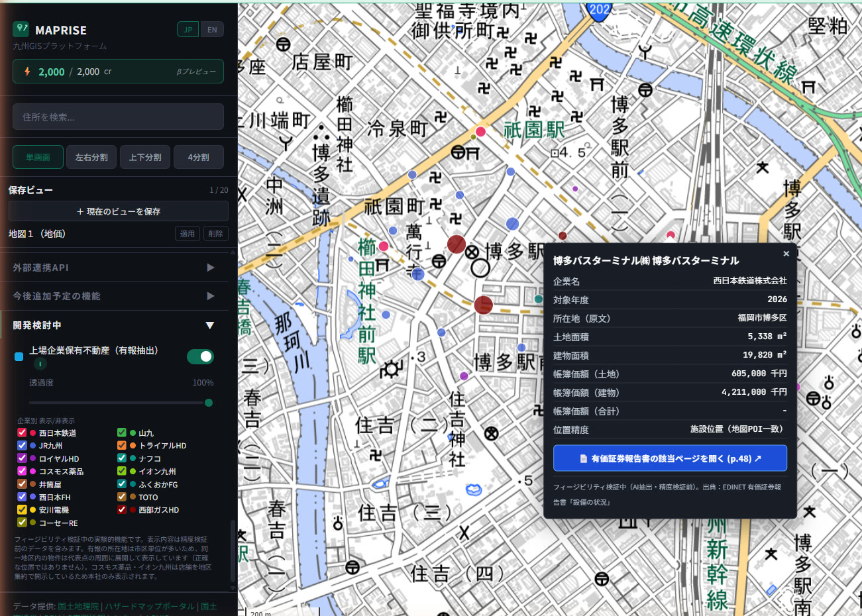Toggle the 上場企業保有不動産 layer switch
This screenshot has height=616, width=862.
coord(200,357)
